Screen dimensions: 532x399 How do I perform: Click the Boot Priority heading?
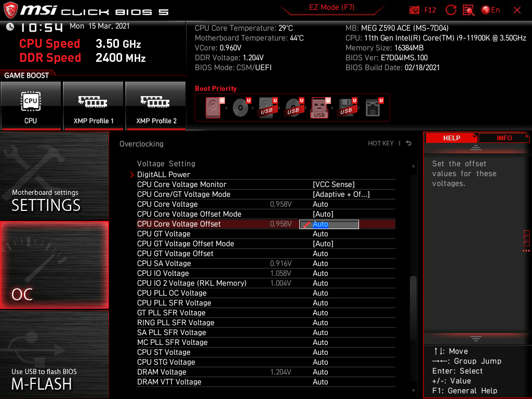click(216, 88)
